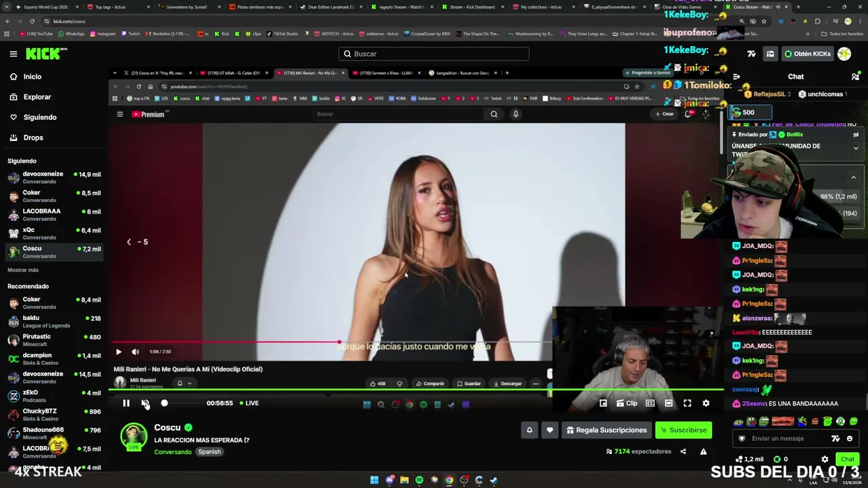
Task: Open the Kick hamburger menu
Action: pyautogui.click(x=13, y=54)
